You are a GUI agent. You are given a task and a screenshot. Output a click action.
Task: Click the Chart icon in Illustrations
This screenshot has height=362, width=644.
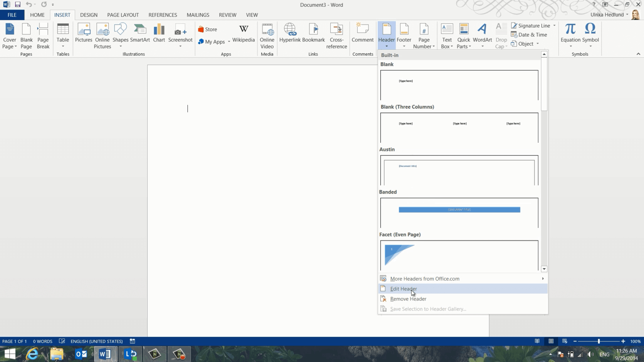(159, 34)
